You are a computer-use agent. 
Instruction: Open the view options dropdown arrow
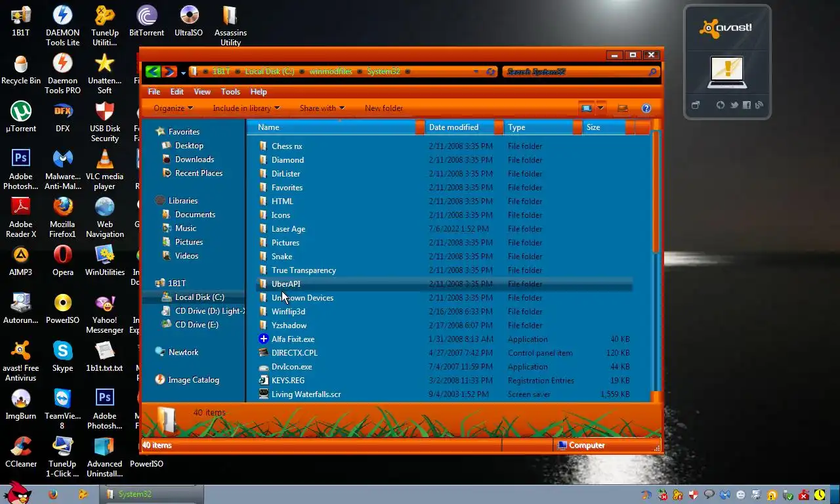[600, 108]
